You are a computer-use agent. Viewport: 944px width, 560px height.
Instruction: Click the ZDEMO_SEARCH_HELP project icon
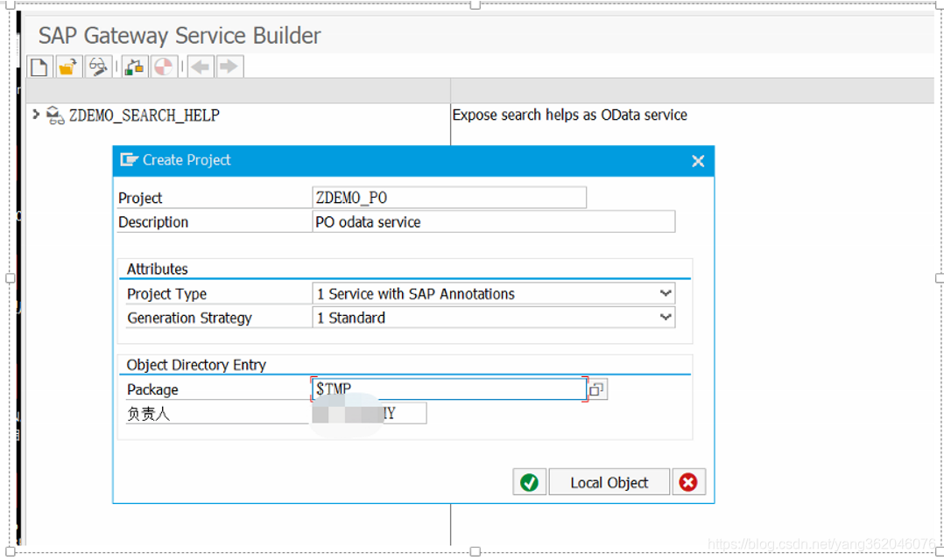(55, 115)
